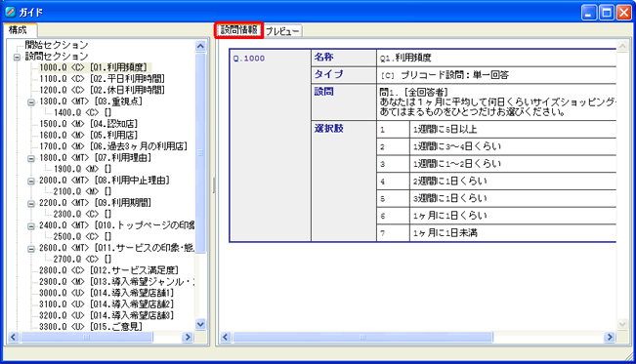Collapse the 1800.0 <MT> 利用理由 node

point(31,158)
